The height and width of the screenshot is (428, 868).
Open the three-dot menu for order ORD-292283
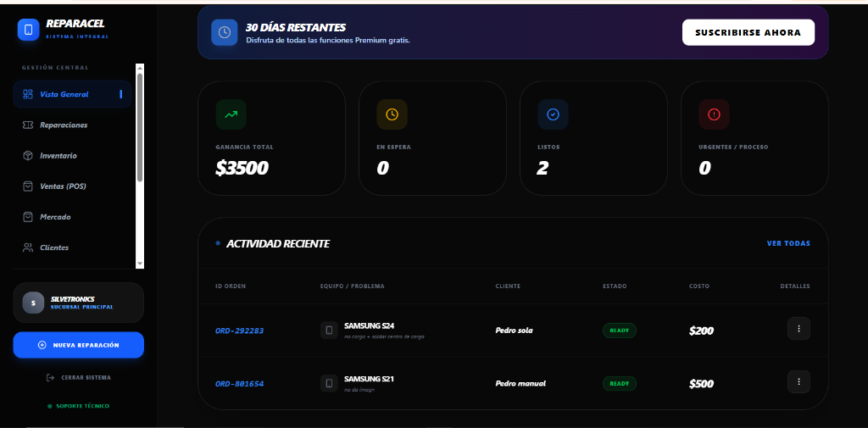point(798,329)
